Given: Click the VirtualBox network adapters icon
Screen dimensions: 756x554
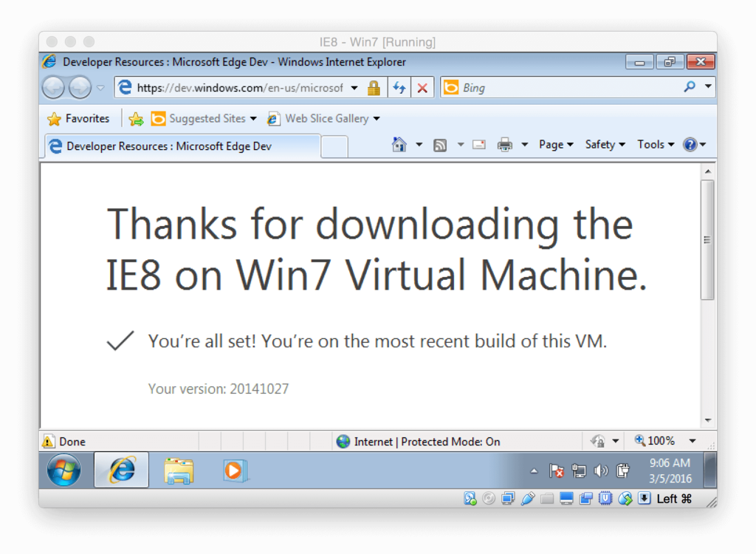Looking at the screenshot, I should pos(508,499).
